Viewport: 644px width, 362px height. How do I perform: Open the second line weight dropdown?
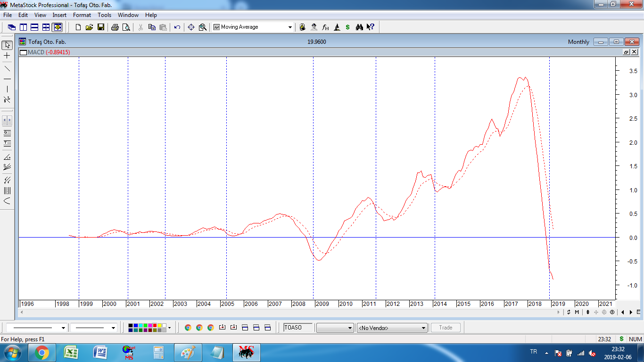[113, 328]
